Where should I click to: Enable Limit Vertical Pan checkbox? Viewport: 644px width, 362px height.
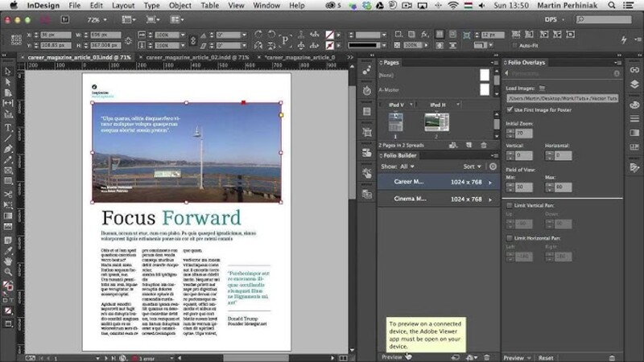click(x=510, y=205)
